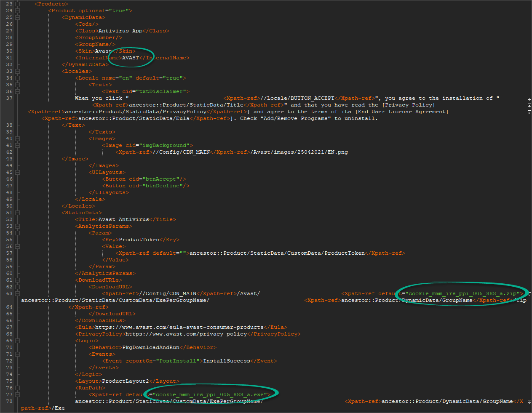Image resolution: width=532 pixels, height=413 pixels.
Task: Click the "PkgDownloadAndRun" behavior value
Action: 151,347
